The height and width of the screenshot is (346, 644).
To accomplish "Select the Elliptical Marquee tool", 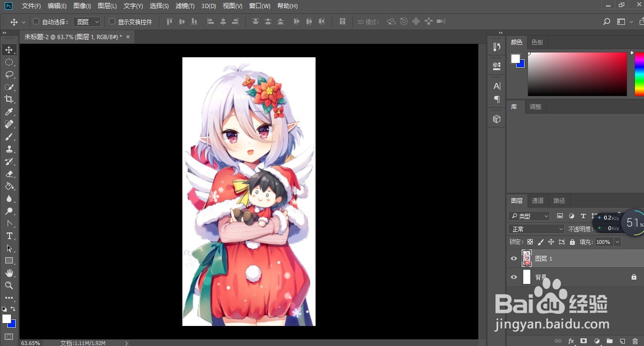I will [9, 62].
